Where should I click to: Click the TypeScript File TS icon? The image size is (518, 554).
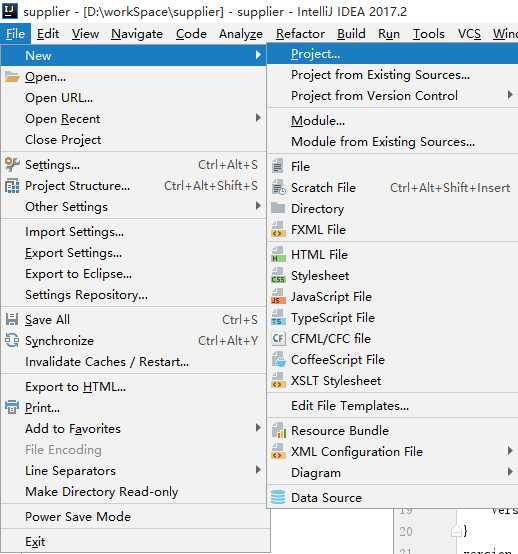tap(278, 318)
